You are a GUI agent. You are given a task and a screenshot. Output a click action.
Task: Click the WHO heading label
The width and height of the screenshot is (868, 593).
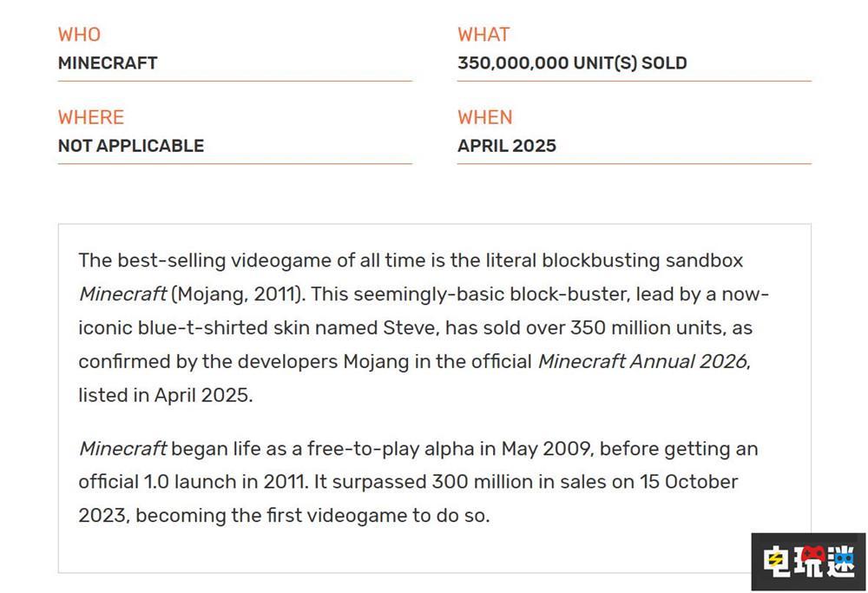click(79, 35)
